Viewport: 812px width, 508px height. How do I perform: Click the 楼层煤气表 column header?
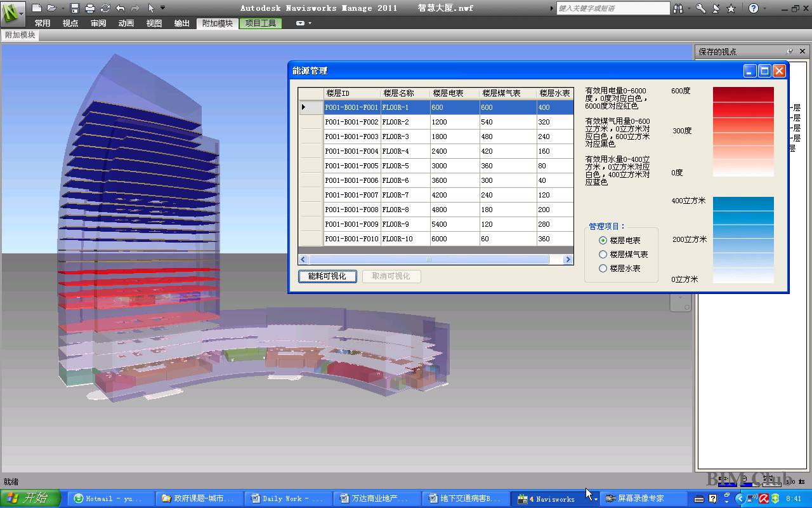click(508, 93)
